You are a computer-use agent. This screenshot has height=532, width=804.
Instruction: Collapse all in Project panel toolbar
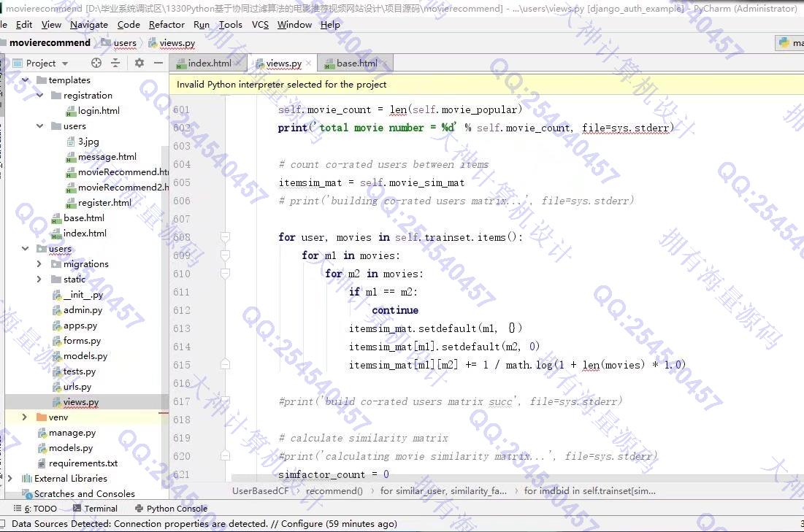point(115,63)
